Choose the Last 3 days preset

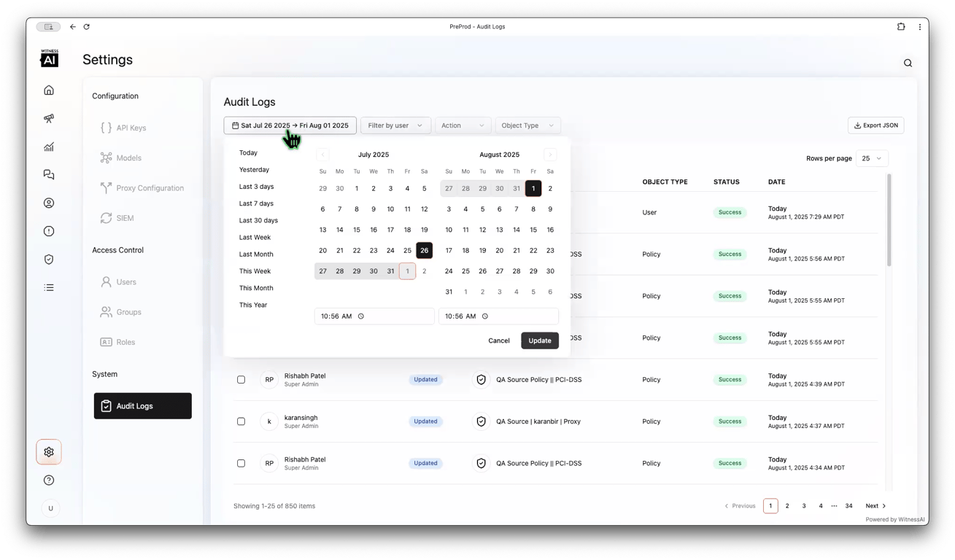[x=257, y=187]
